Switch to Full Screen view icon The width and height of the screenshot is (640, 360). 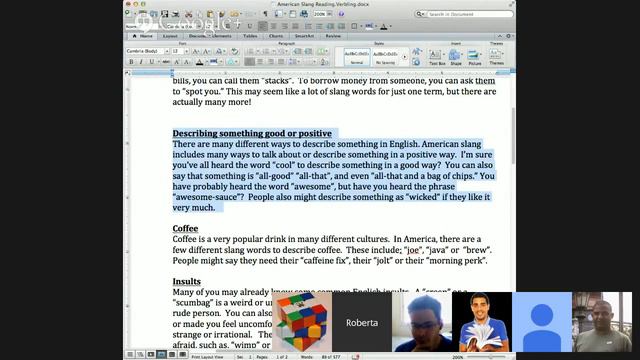pos(182,354)
